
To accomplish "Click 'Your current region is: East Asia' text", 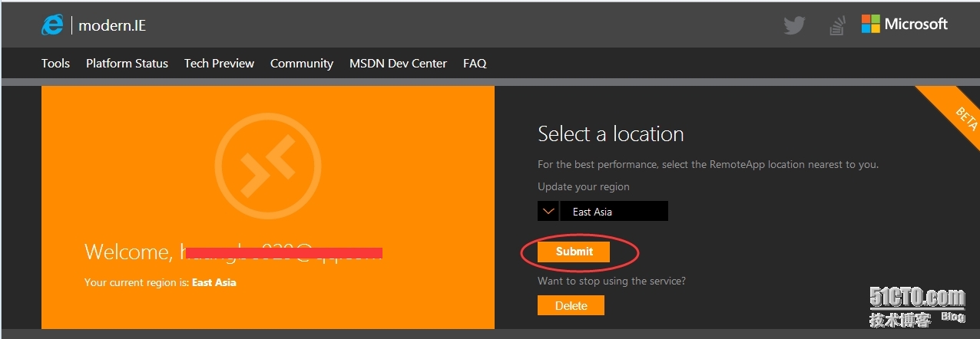I will click(161, 282).
